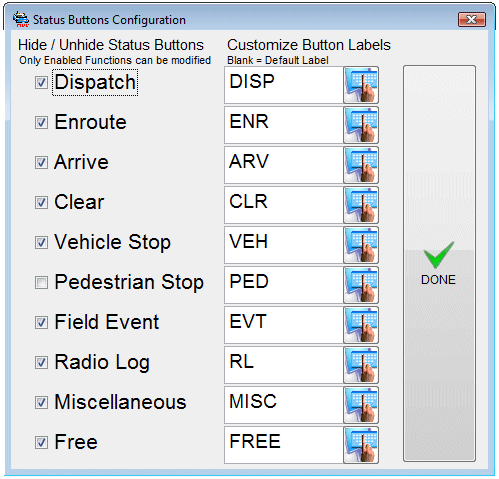Open touch keyboard icon for ARV label

coord(361,165)
